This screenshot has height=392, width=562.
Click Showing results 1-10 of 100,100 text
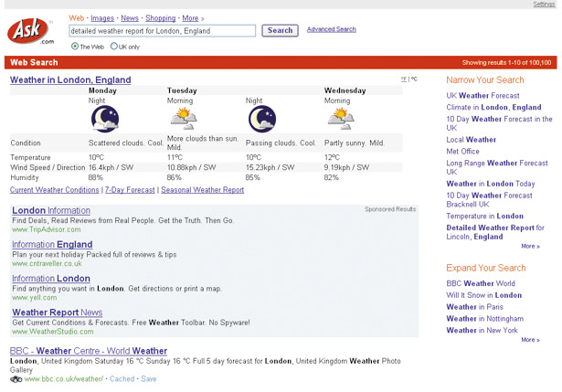pyautogui.click(x=506, y=63)
